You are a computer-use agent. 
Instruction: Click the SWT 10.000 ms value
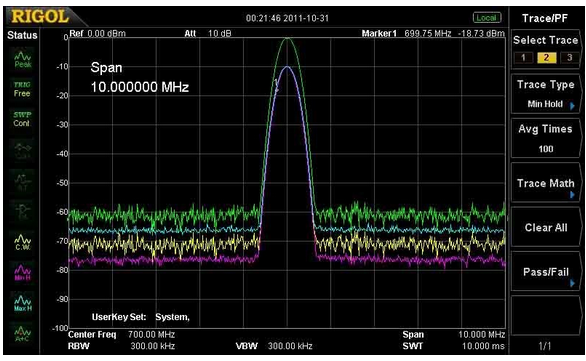click(x=483, y=346)
